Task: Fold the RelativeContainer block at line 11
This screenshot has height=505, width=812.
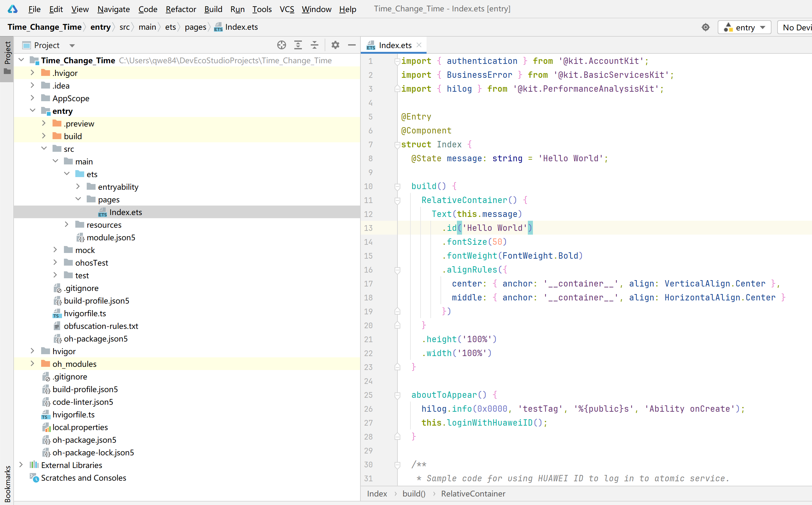Action: (x=397, y=201)
